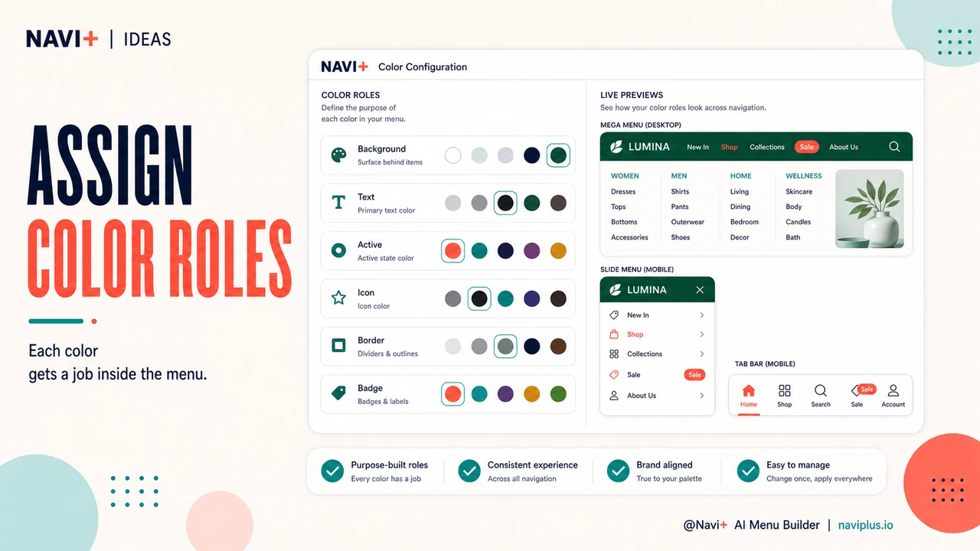The height and width of the screenshot is (551, 980).
Task: Select the coral Active swatch
Action: click(x=453, y=250)
